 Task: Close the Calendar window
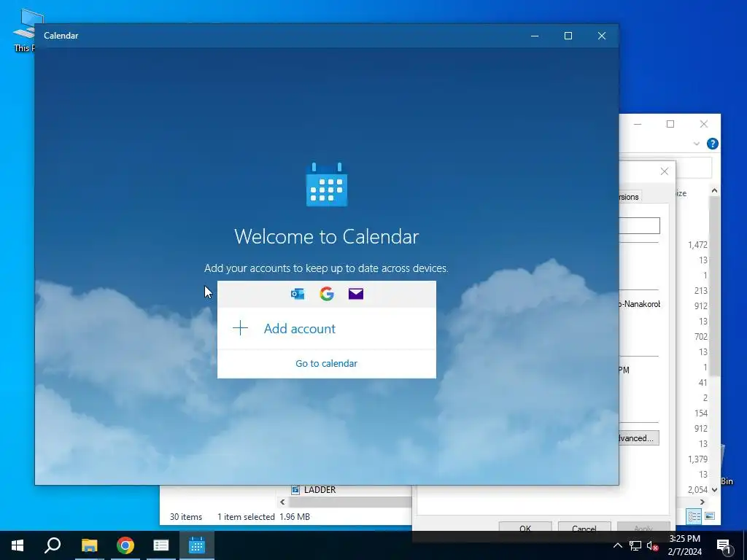pos(602,36)
